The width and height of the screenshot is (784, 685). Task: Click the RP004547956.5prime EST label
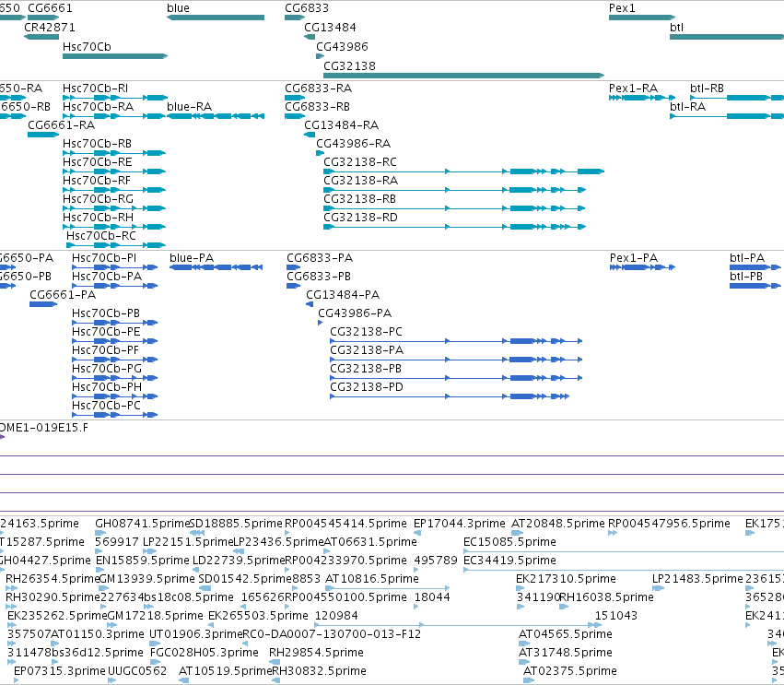point(669,524)
